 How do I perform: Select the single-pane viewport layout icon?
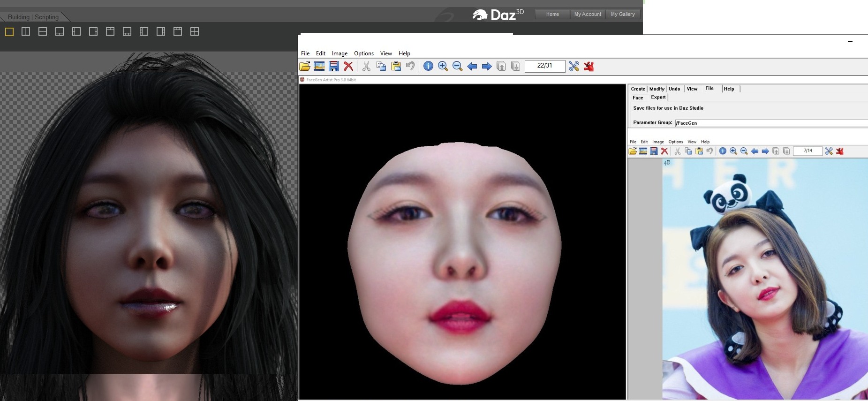[x=9, y=32]
